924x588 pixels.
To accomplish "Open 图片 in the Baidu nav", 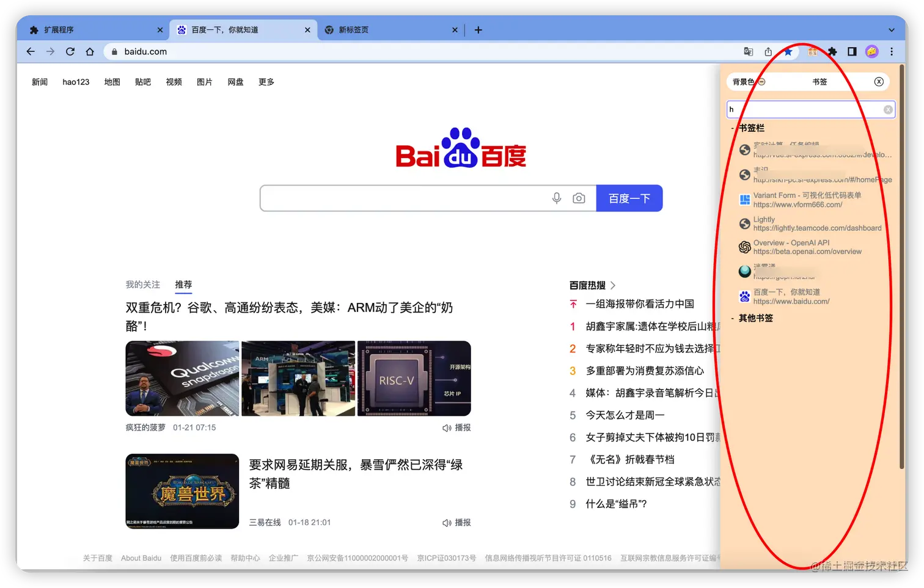I will pyautogui.click(x=205, y=82).
